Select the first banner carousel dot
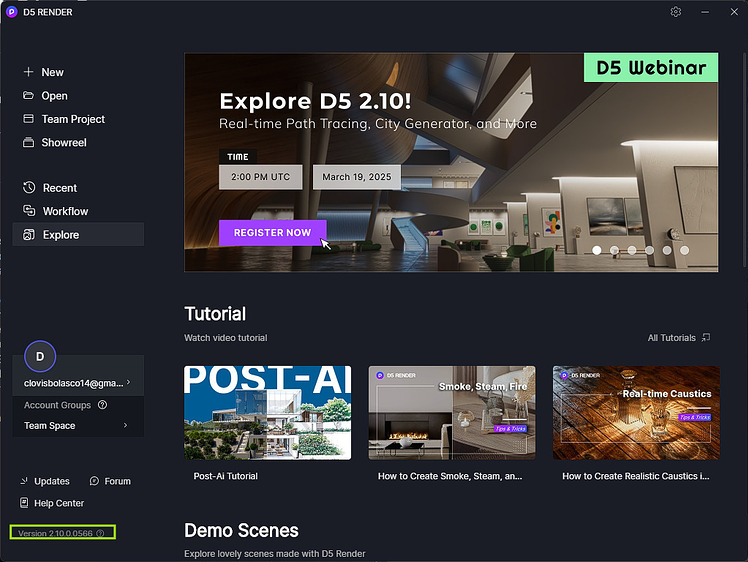The image size is (748, 562). pos(597,250)
